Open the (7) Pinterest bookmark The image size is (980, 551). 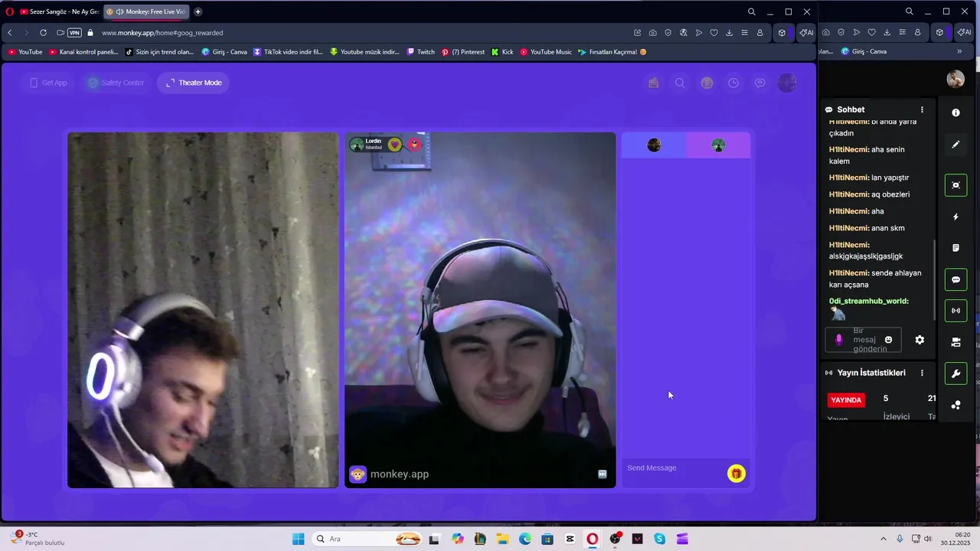[463, 52]
